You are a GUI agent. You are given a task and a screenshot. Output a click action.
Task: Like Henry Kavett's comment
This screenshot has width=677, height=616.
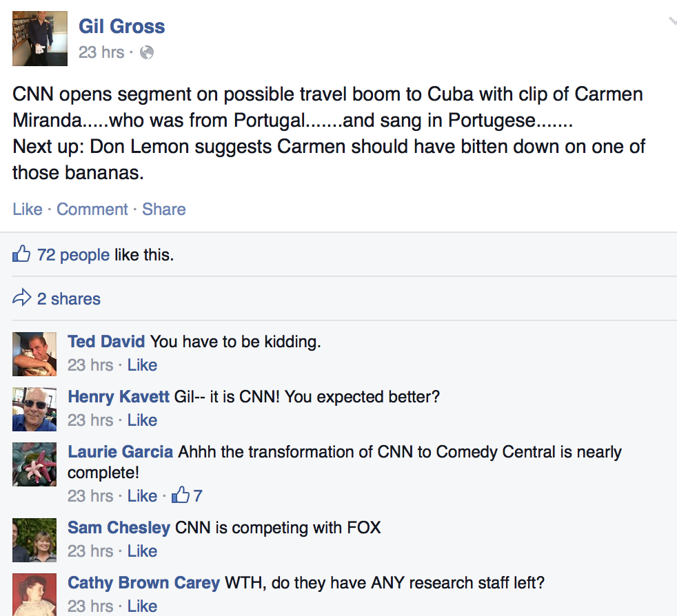142,420
